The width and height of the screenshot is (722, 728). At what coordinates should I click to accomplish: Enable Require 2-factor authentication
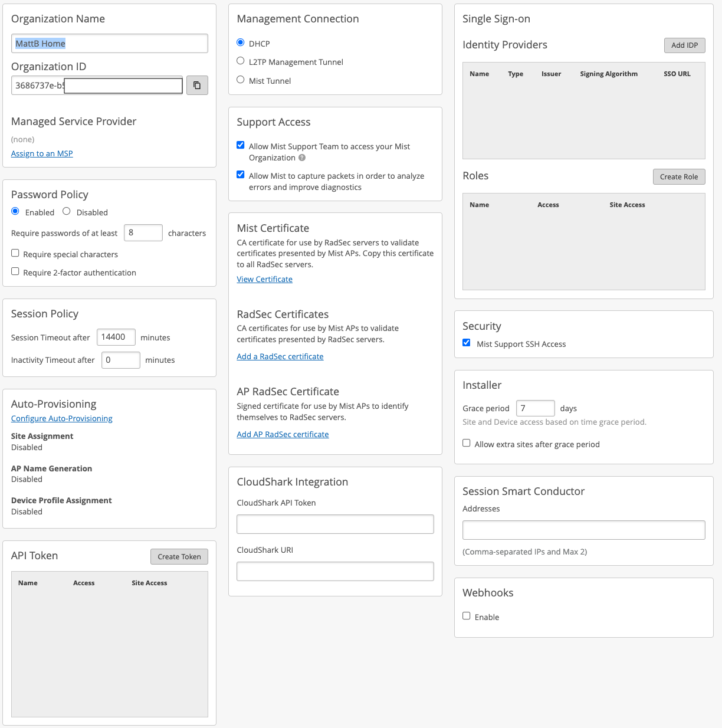pos(15,271)
